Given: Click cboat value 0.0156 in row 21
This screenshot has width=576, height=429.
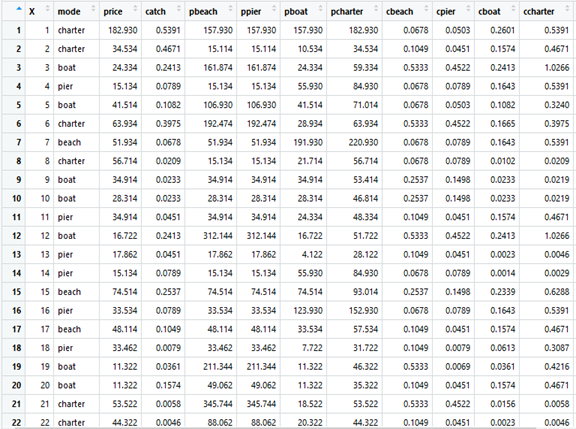Looking at the screenshot, I should [x=503, y=404].
